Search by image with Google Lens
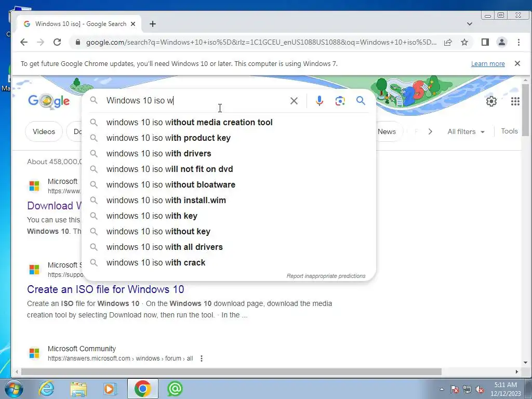The image size is (532, 399). 340,101
